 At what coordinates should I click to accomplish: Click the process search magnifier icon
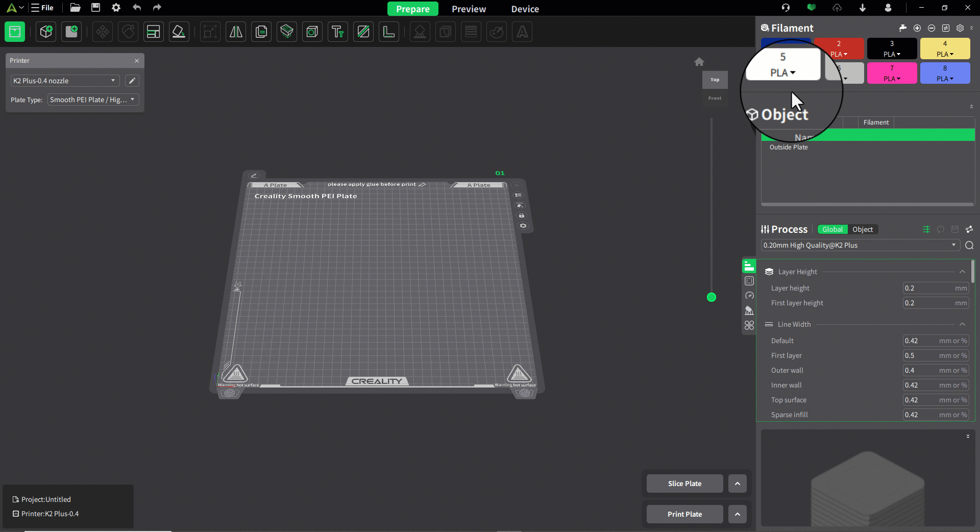[x=969, y=246]
